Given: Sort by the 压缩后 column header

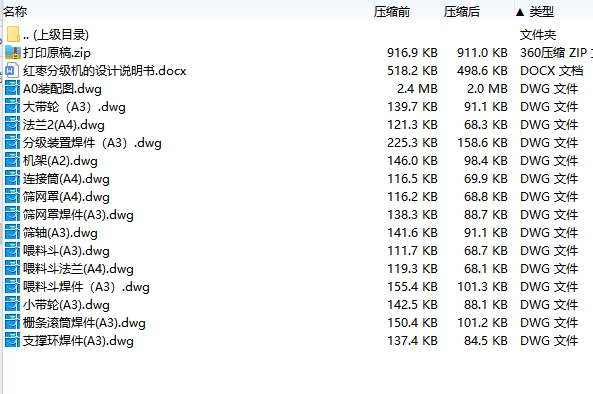Looking at the screenshot, I should point(462,12).
